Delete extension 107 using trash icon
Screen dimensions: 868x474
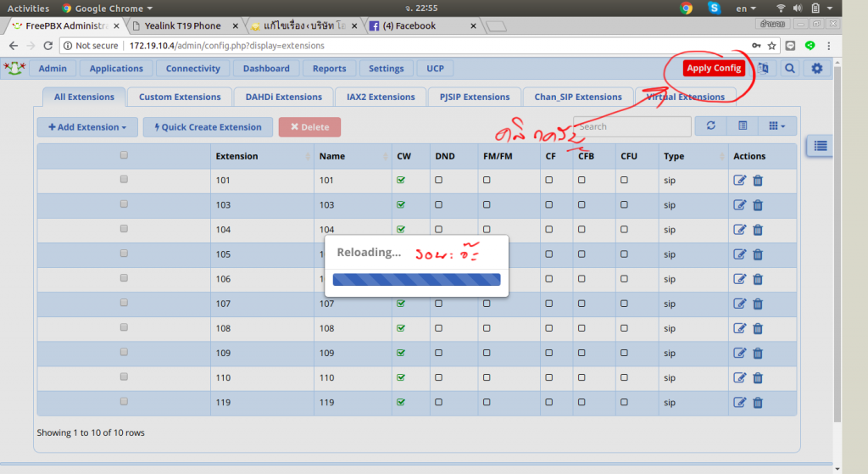tap(758, 304)
